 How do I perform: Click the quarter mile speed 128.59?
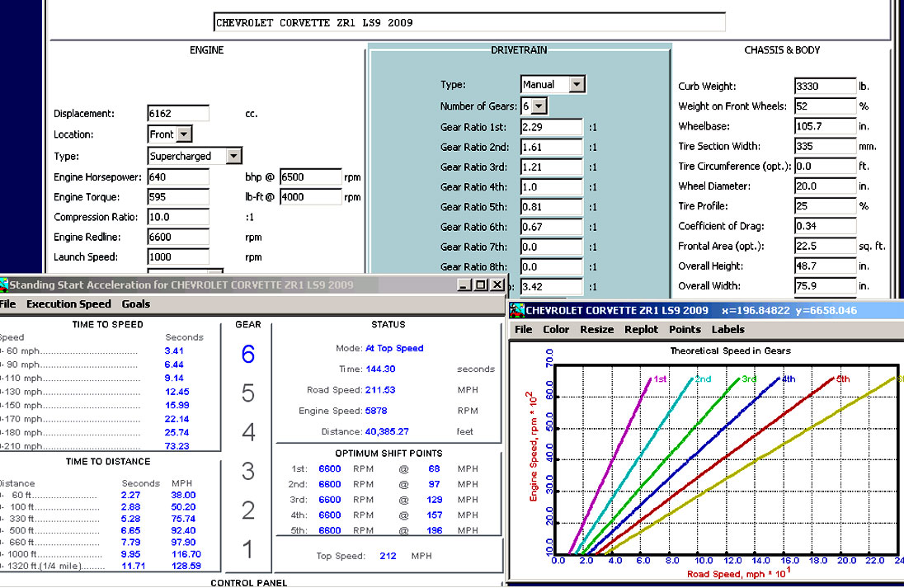pos(186,566)
